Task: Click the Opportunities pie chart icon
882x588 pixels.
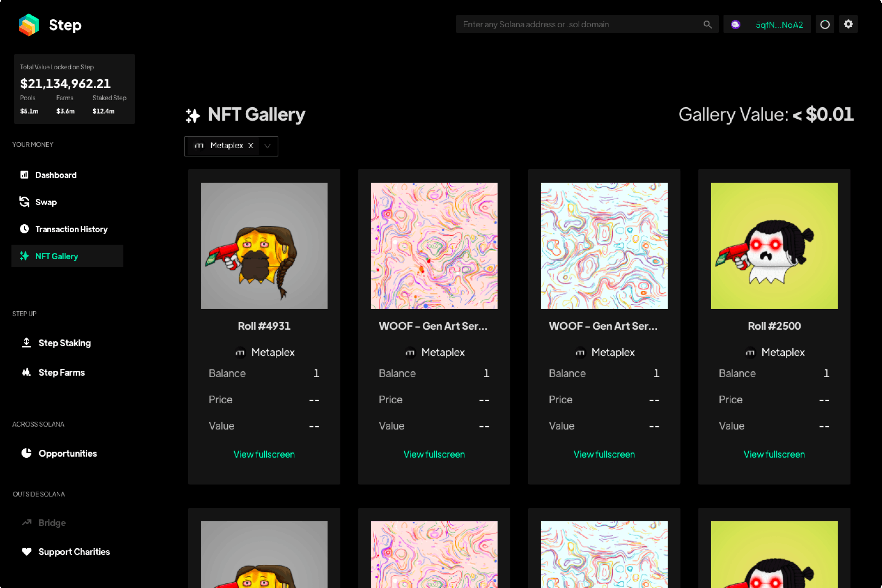Action: [x=26, y=453]
